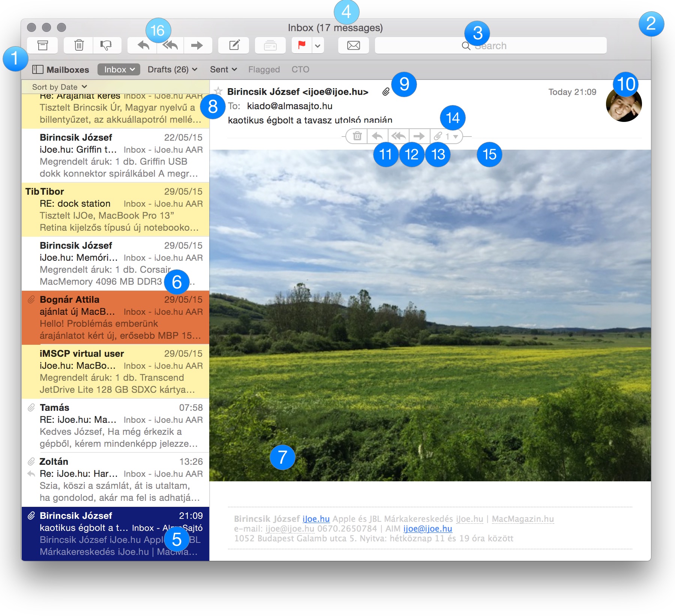Open the Inbox favorites dropdown
Screen dimensions: 675x616
[119, 69]
